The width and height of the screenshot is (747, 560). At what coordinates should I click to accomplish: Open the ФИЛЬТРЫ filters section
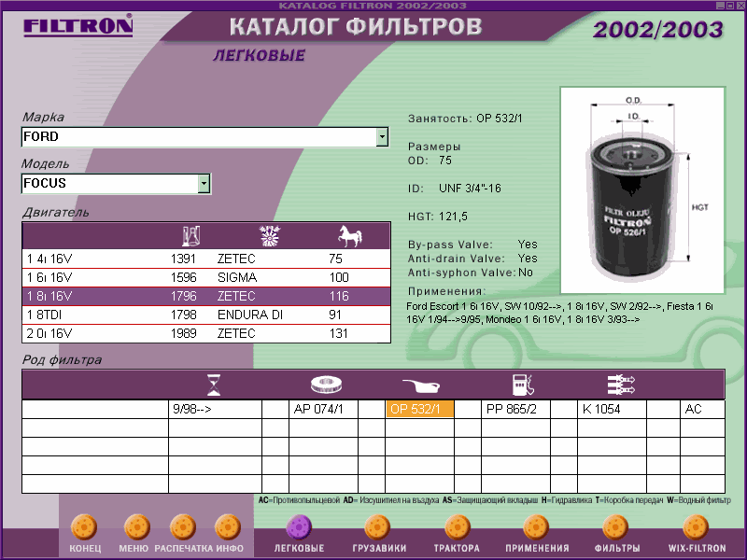pyautogui.click(x=615, y=527)
